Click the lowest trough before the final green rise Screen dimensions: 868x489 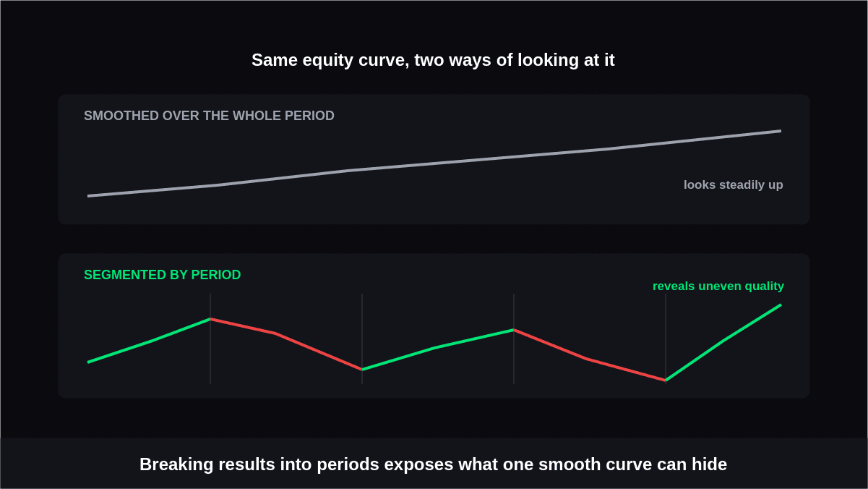pyautogui.click(x=666, y=380)
